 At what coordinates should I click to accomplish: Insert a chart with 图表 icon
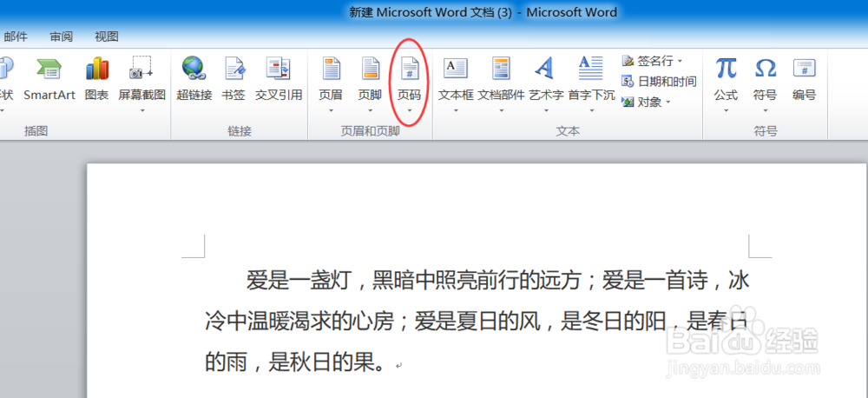coord(97,79)
